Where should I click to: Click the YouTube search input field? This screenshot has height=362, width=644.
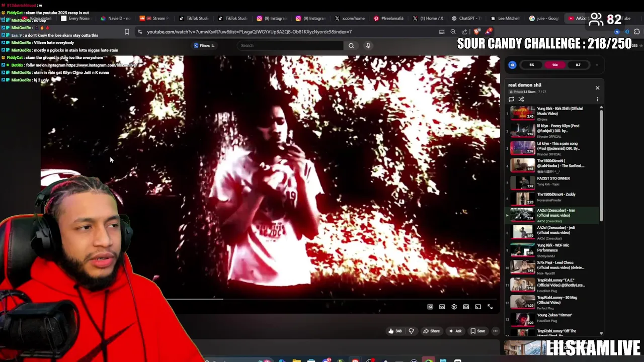click(290, 46)
